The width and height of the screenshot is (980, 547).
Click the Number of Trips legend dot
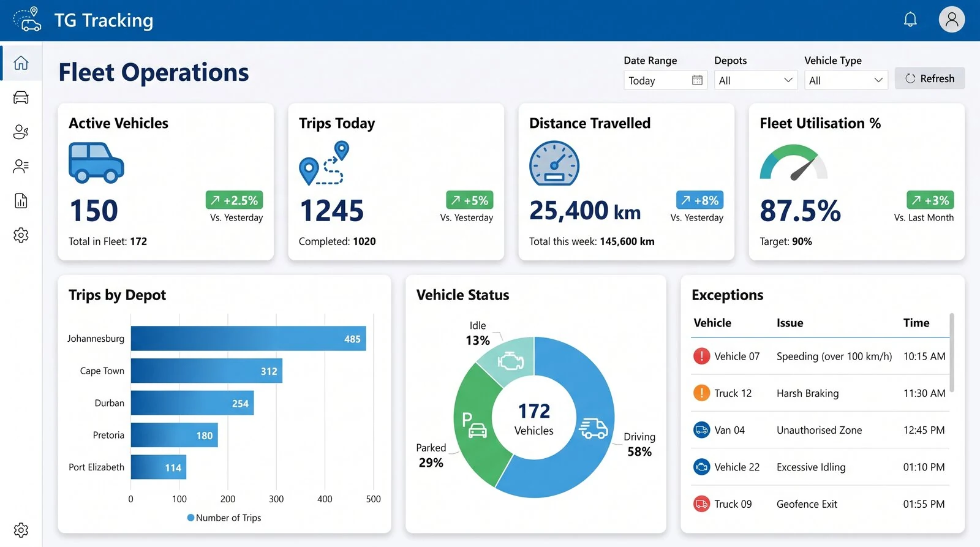point(190,518)
